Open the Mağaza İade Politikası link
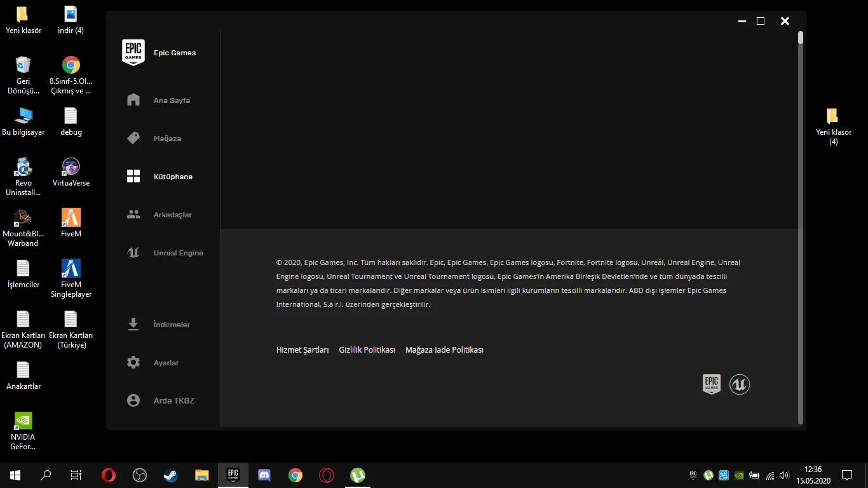 point(444,350)
